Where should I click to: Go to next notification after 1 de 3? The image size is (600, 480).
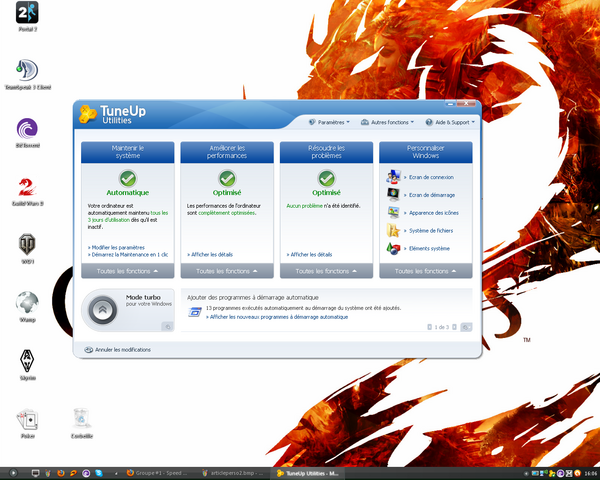coord(455,327)
